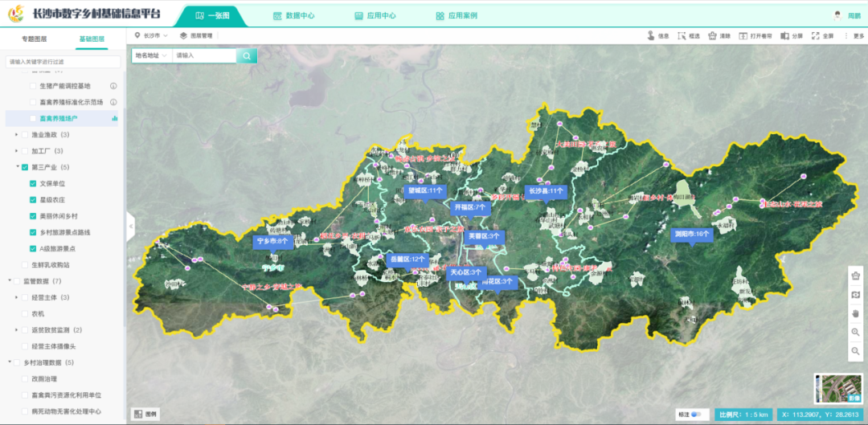Screen dimensions: 868x425
Task: Switch to the 专题图层 tab
Action: (34, 39)
